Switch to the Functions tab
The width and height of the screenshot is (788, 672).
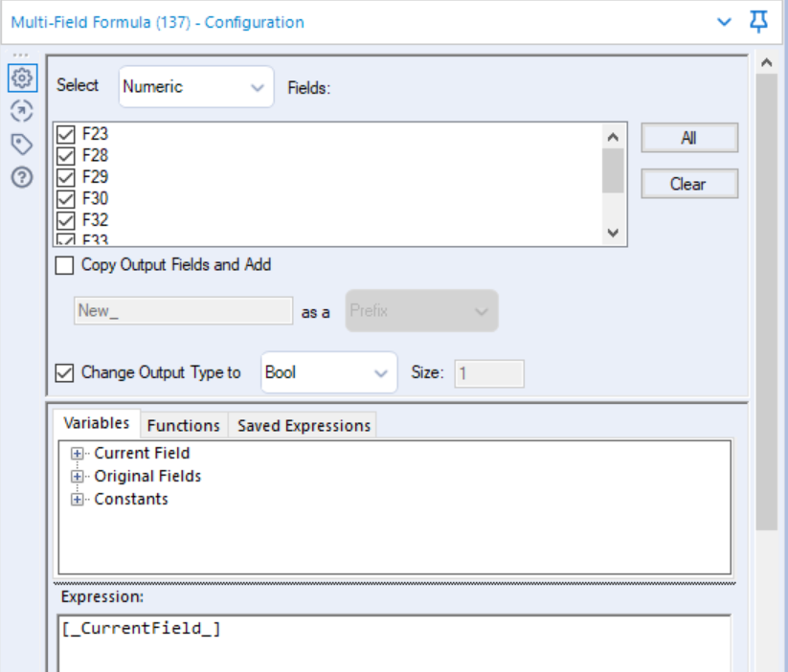[183, 426]
